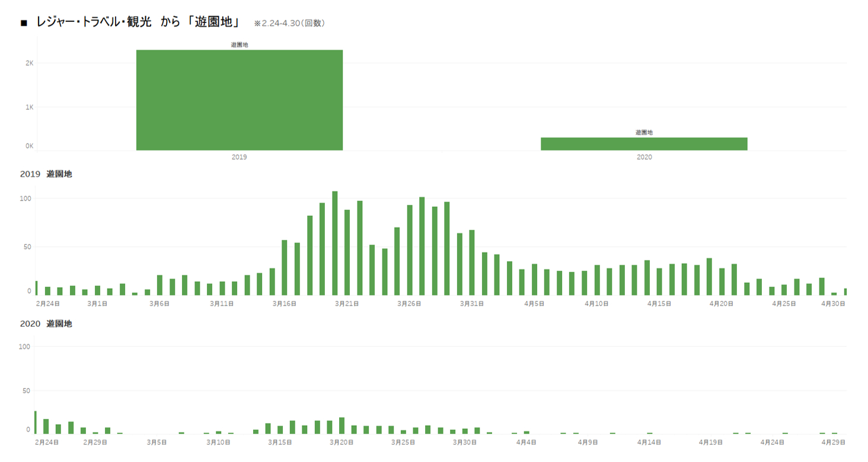Screen dimensions: 868x462
Task: Click the 2K y-axis label in the top chart
Action: point(28,63)
